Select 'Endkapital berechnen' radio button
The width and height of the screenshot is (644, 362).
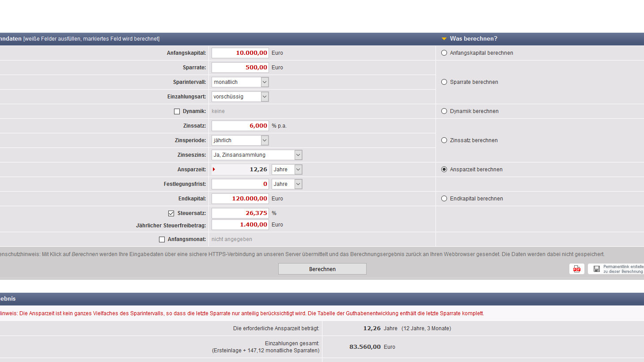coord(444,199)
